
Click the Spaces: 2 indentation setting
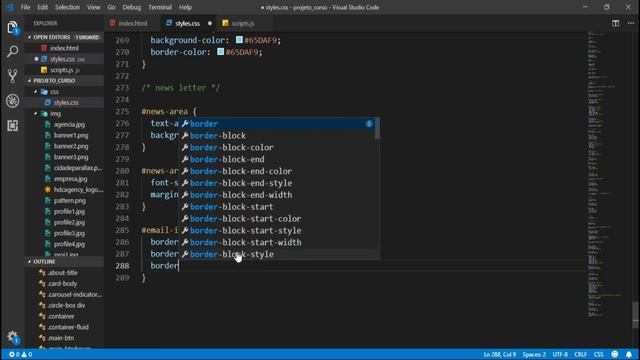click(x=534, y=354)
